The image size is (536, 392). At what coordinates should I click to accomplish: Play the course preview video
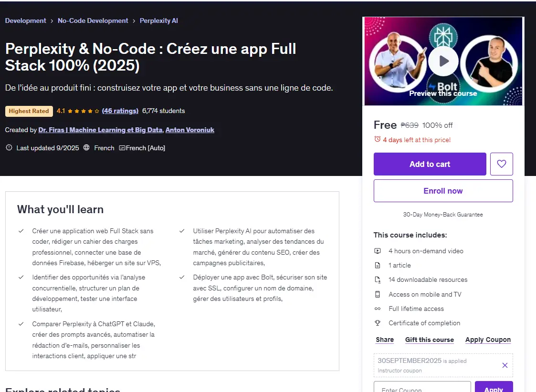[443, 61]
